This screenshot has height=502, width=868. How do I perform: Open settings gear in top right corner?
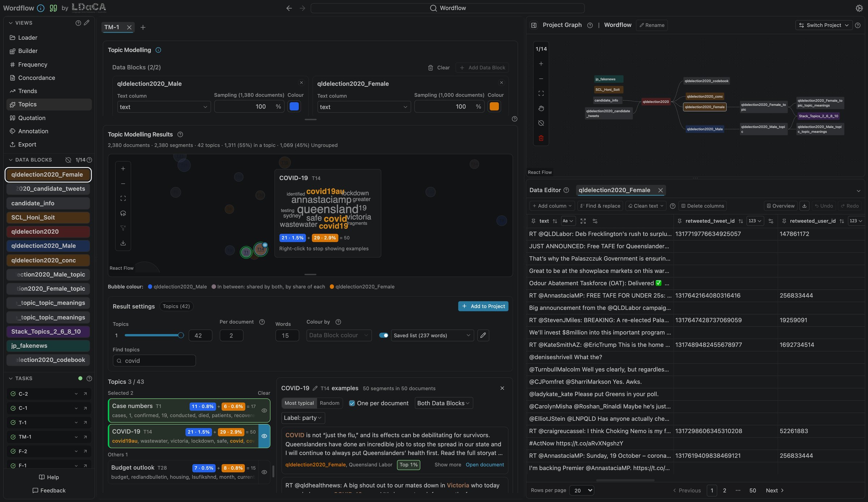point(859,8)
